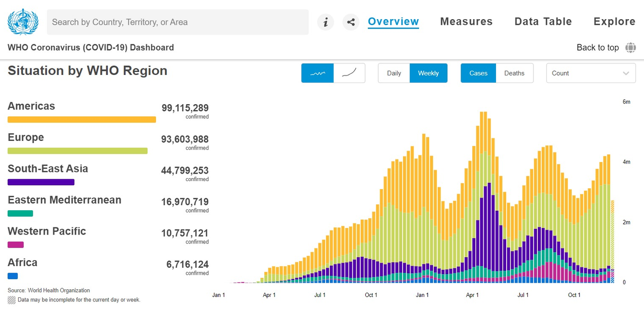Viewport: 644px width, 322px height.
Task: Click the orange Americas bar
Action: pyautogui.click(x=82, y=120)
